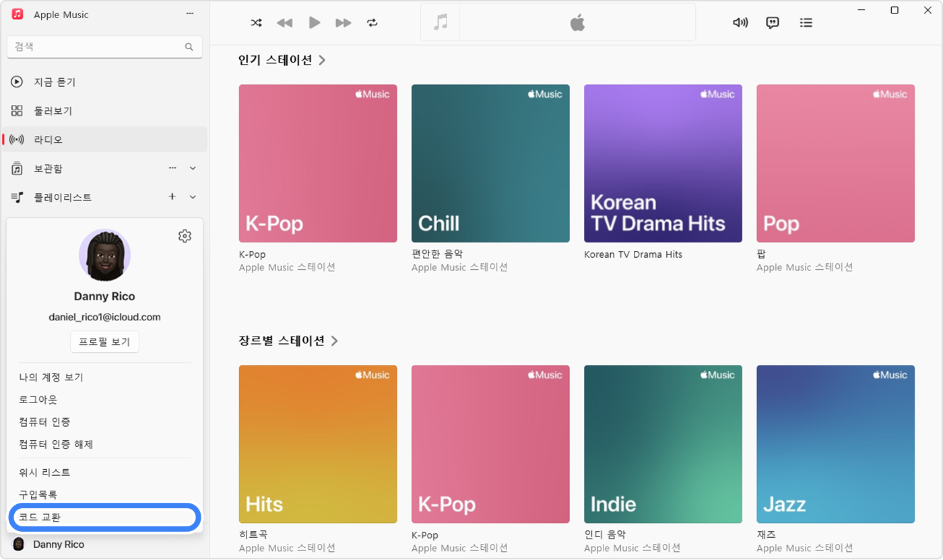
Task: Open 보관함 more options ellipsis
Action: click(172, 168)
